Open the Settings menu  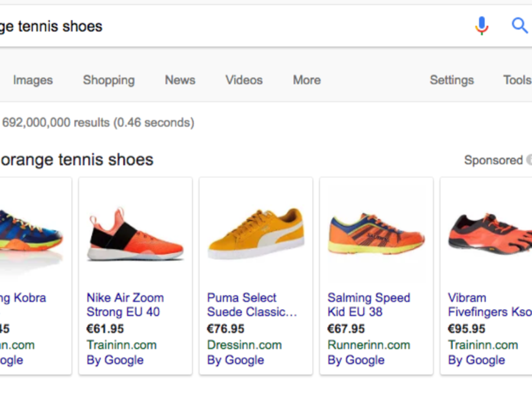coord(452,80)
